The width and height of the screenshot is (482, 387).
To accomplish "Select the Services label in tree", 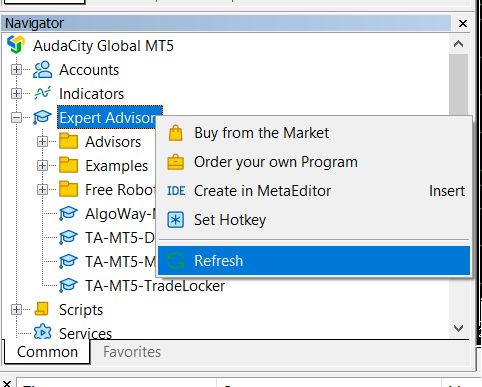I will point(85,333).
